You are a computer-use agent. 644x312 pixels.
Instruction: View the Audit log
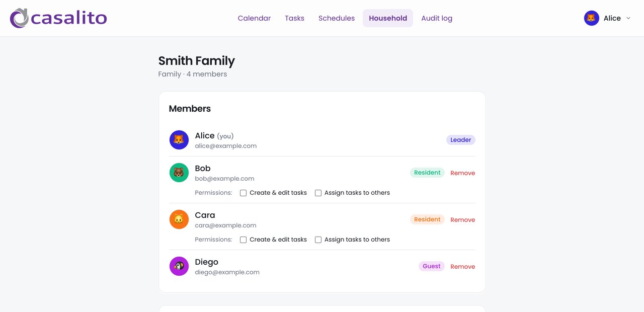click(437, 18)
